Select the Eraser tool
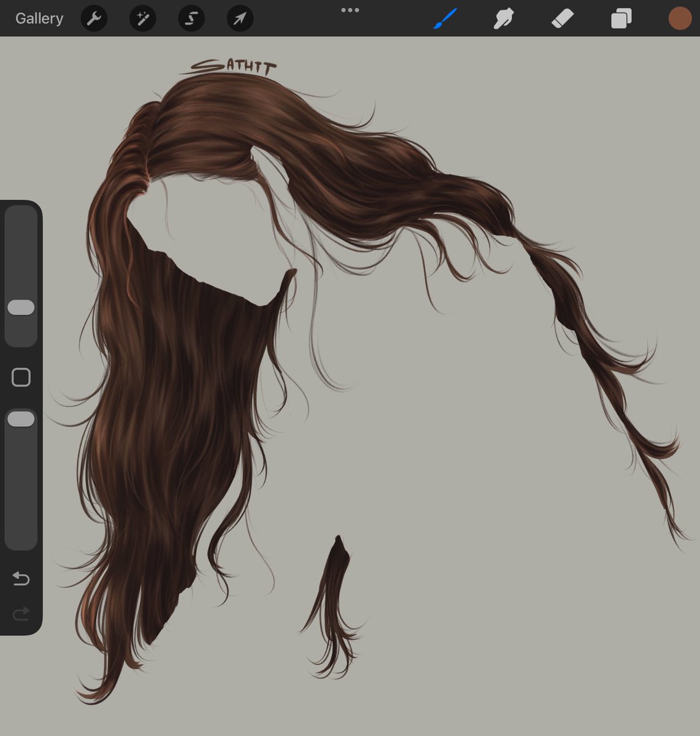The height and width of the screenshot is (736, 700). [x=562, y=18]
